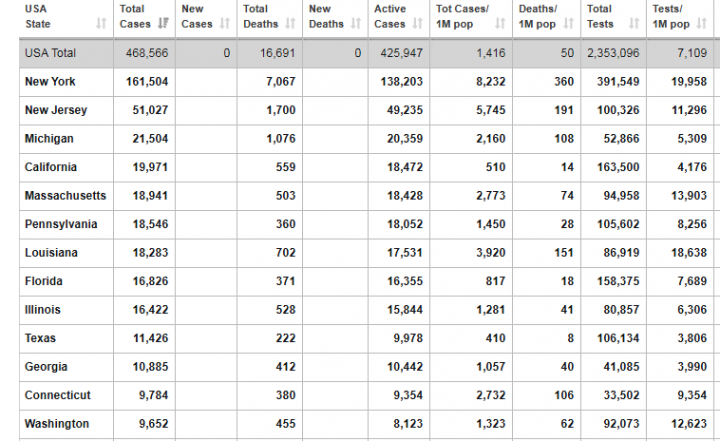Viewport: 720px width, 441px height.
Task: Sort table by Total Tests arrows
Action: (x=634, y=23)
